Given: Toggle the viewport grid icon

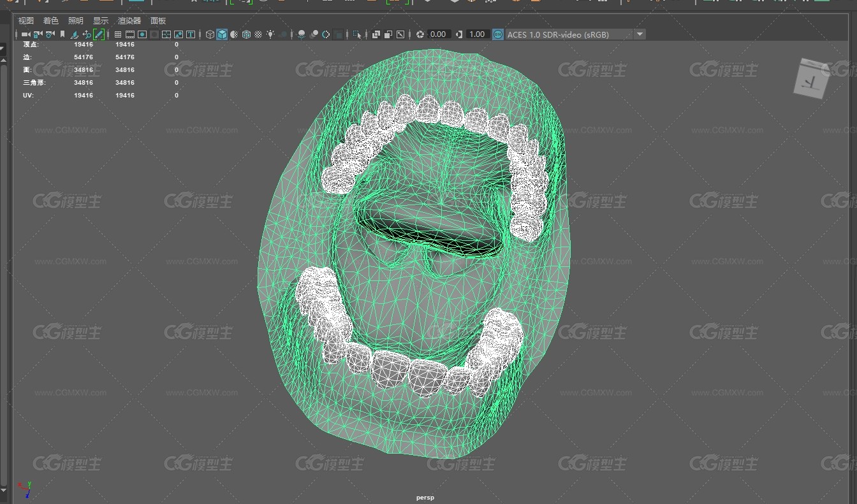Looking at the screenshot, I should 118,34.
